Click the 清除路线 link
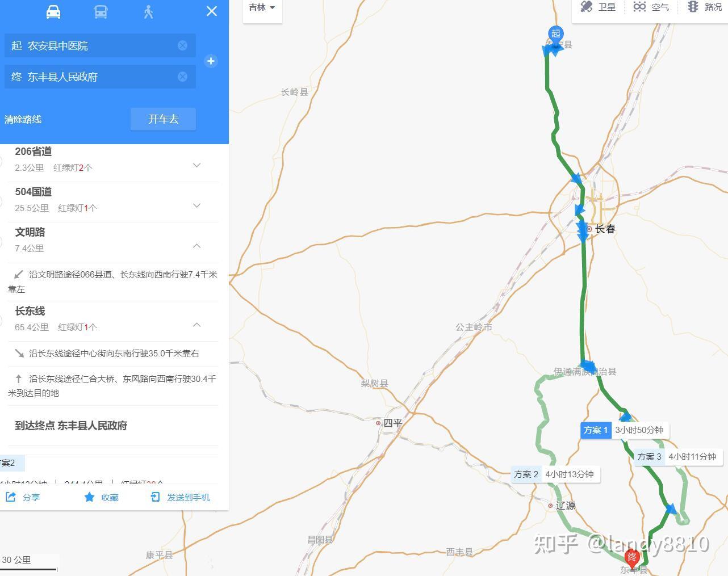Image resolution: width=728 pixels, height=576 pixels. (23, 119)
